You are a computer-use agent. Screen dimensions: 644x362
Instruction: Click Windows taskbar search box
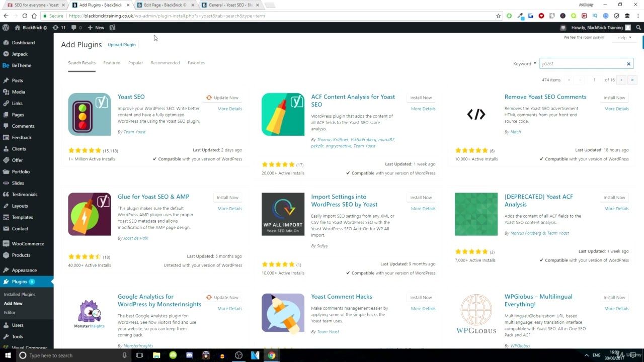73,355
